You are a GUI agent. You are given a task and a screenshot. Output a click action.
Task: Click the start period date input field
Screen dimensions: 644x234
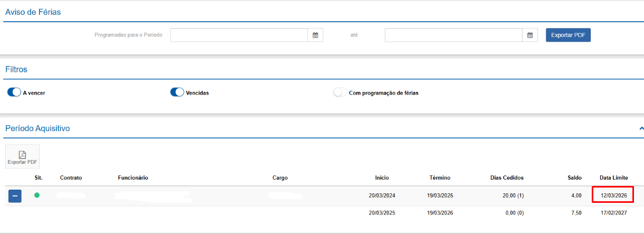[x=239, y=35]
